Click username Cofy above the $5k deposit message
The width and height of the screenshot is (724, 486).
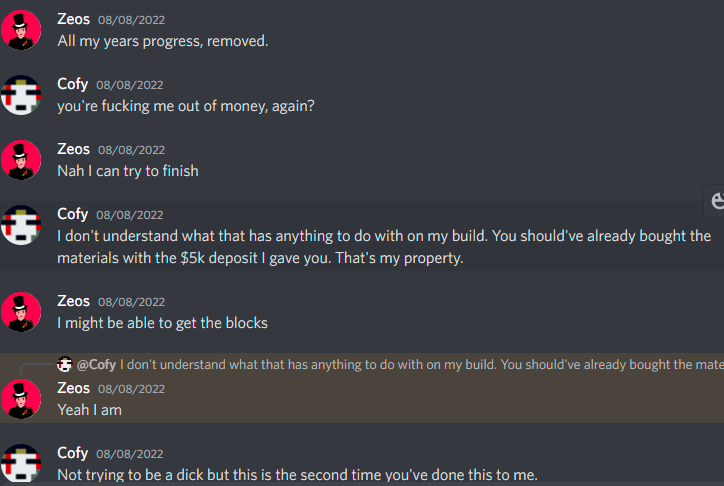(x=72, y=214)
